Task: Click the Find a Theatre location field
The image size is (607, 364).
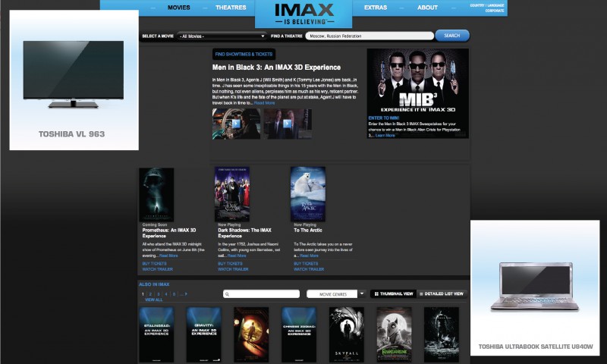Action: [370, 36]
